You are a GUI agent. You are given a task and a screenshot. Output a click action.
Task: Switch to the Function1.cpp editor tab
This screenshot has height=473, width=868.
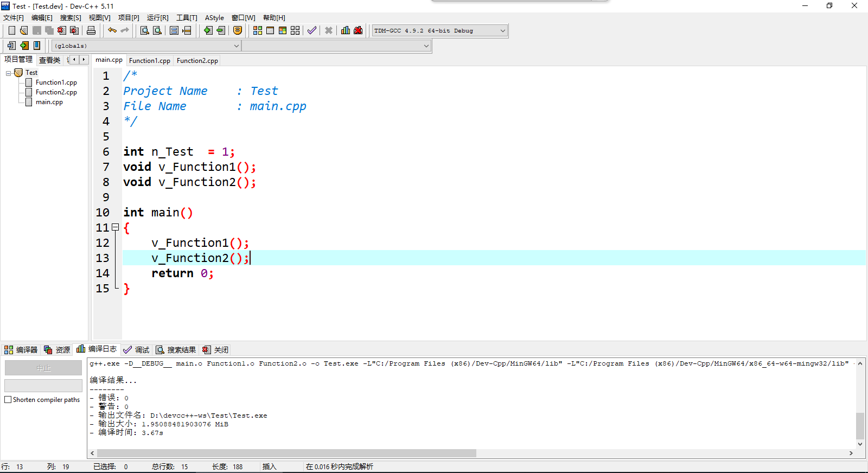(x=150, y=61)
